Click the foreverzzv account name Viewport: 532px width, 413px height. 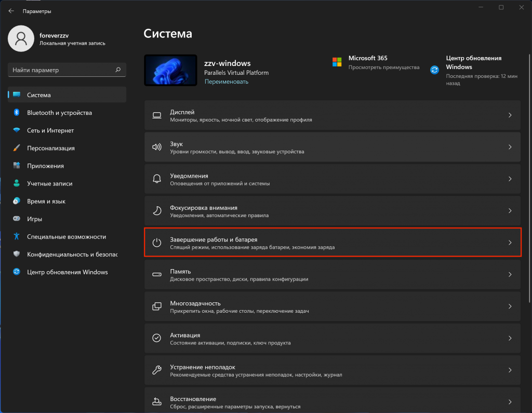point(54,35)
